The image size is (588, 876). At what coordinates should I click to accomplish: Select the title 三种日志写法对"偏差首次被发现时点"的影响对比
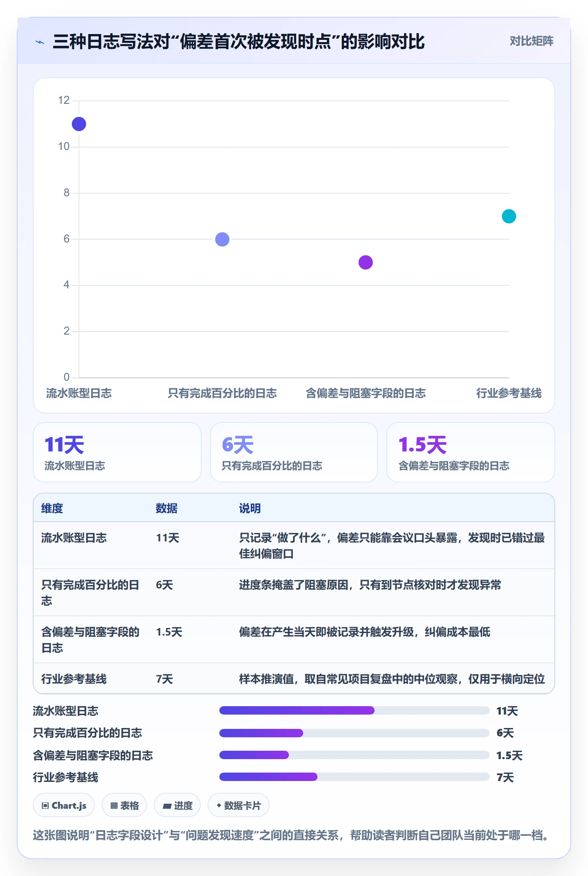tap(239, 42)
